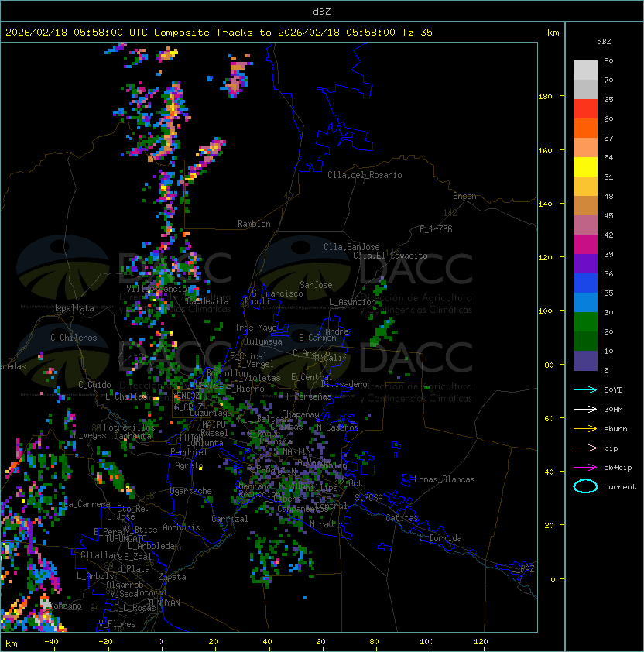This screenshot has height=652, width=644.
Task: Click the 'Encon' place label
Action: (464, 196)
